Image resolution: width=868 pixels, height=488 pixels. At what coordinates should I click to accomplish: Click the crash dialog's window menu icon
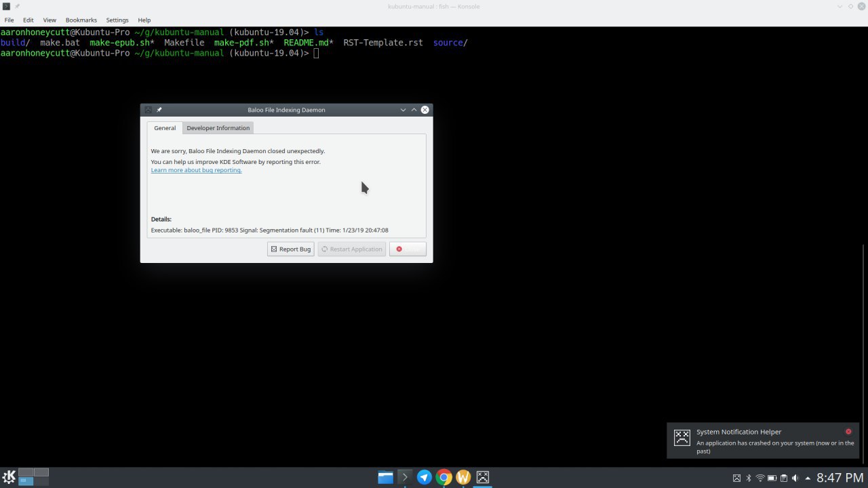148,110
